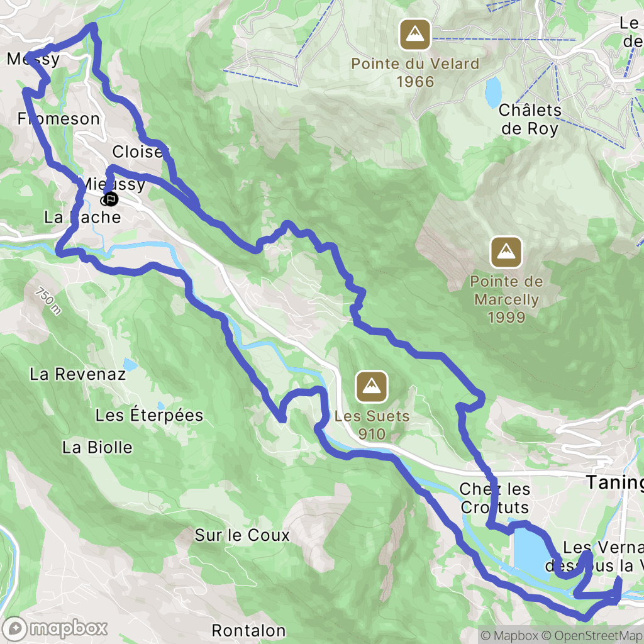Click the Rontalon place label
Image resolution: width=644 pixels, height=644 pixels.
click(x=248, y=630)
